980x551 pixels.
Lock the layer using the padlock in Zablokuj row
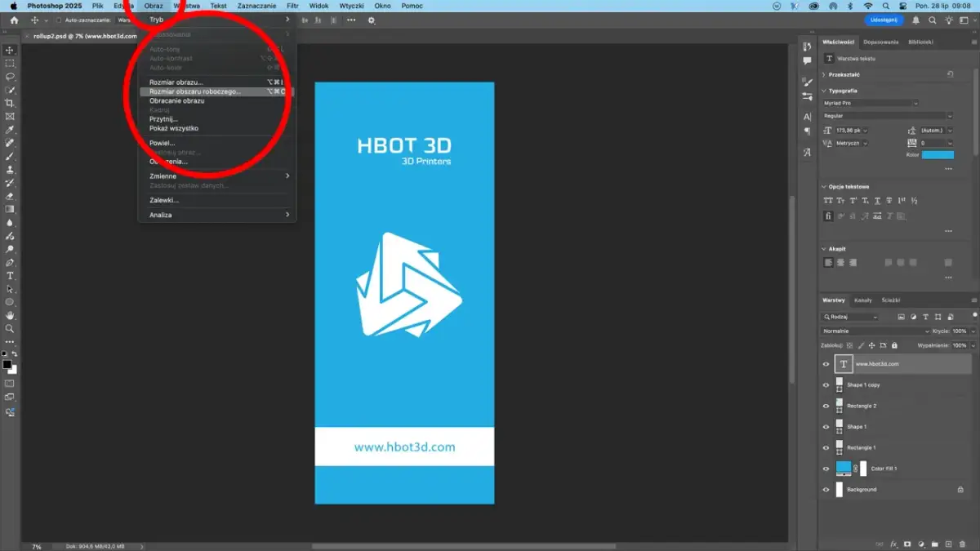point(894,345)
